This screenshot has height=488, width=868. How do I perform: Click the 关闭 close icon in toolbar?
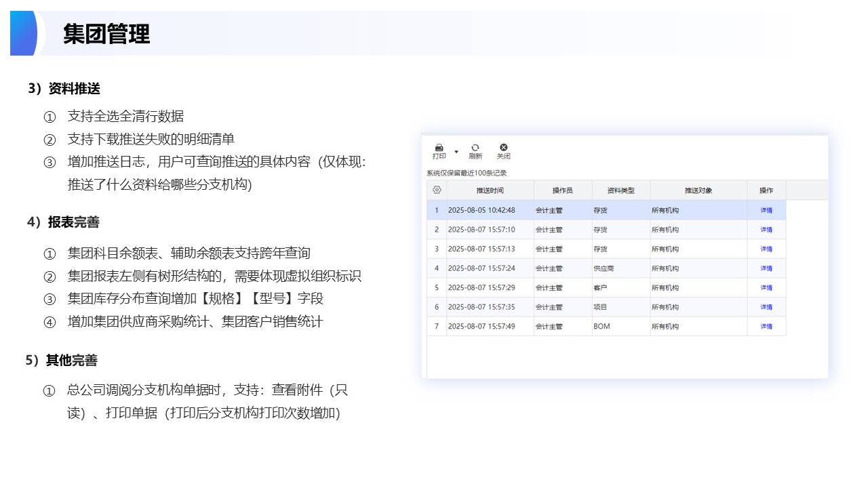(x=503, y=148)
